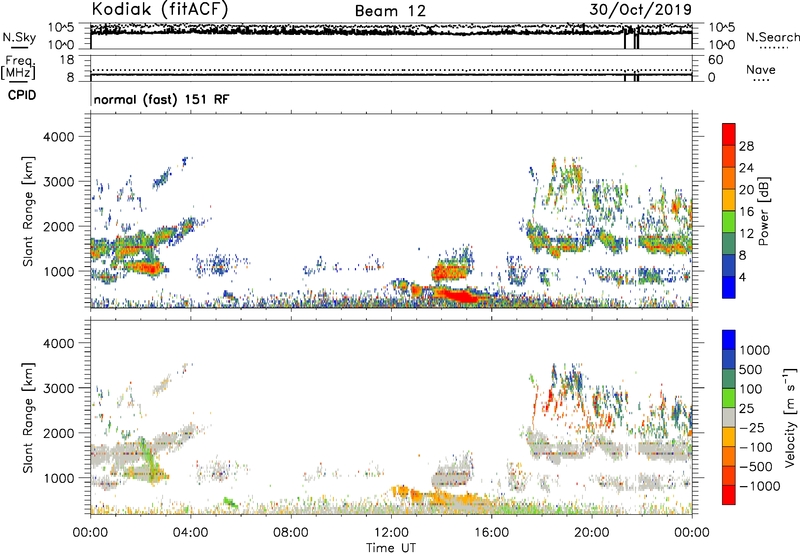Click the red top segment of Power color bar
This screenshot has height=554, width=800.
click(x=729, y=134)
